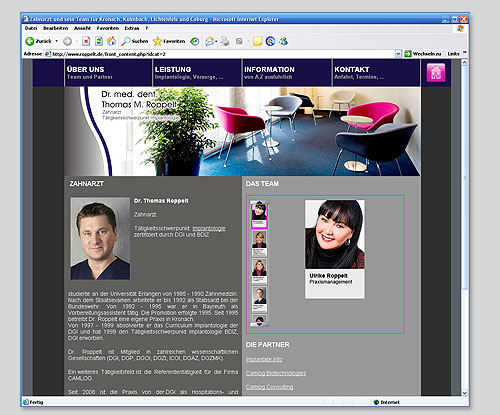The height and width of the screenshot is (415, 500).
Task: Click the blue round toolbar icon
Action: tap(270, 41)
